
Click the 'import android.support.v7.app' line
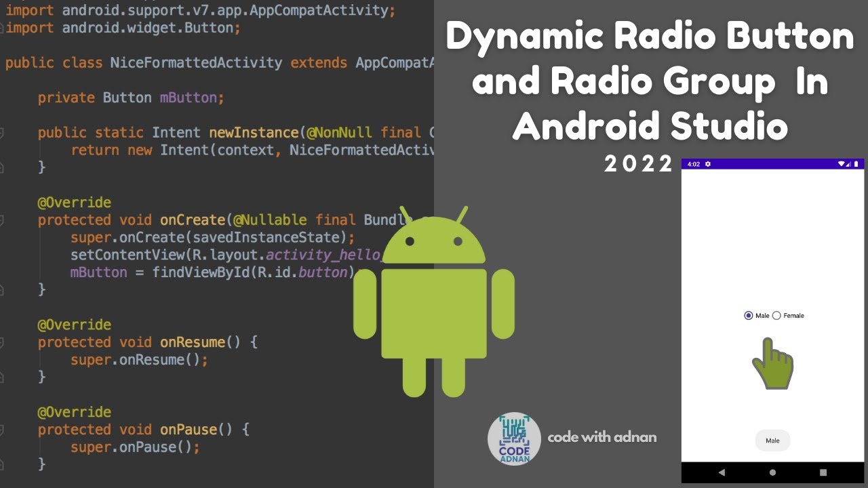(201, 10)
